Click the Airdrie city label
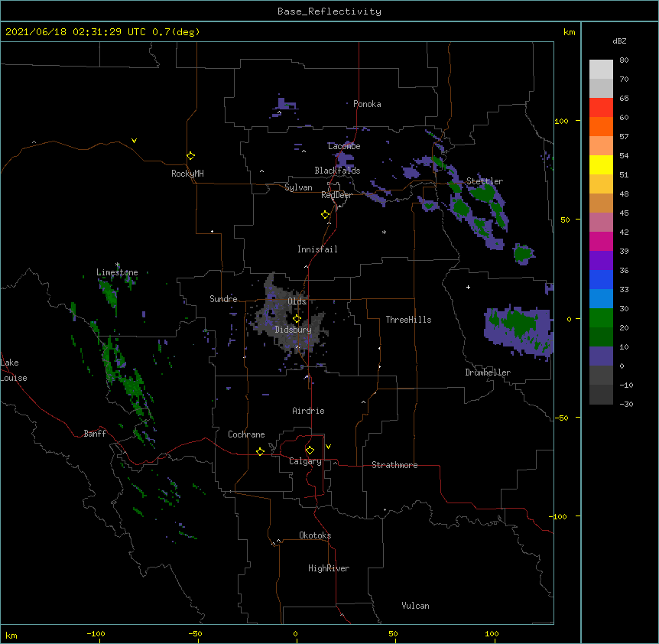The height and width of the screenshot is (644, 659). pyautogui.click(x=308, y=411)
